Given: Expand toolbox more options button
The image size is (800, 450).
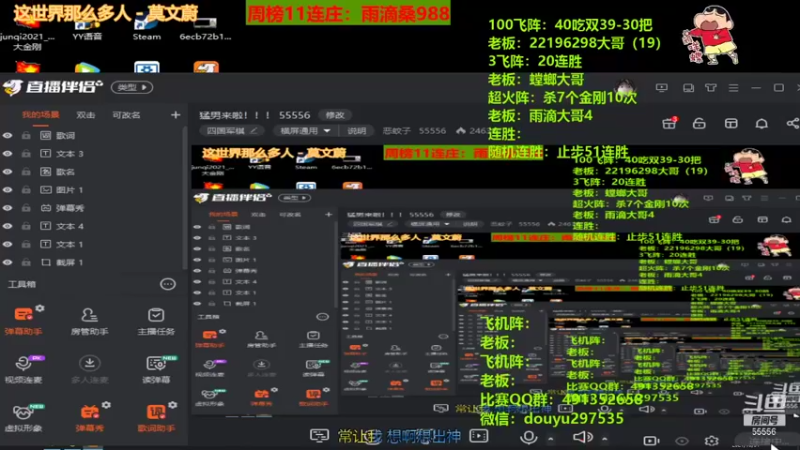Looking at the screenshot, I should pos(167,284).
